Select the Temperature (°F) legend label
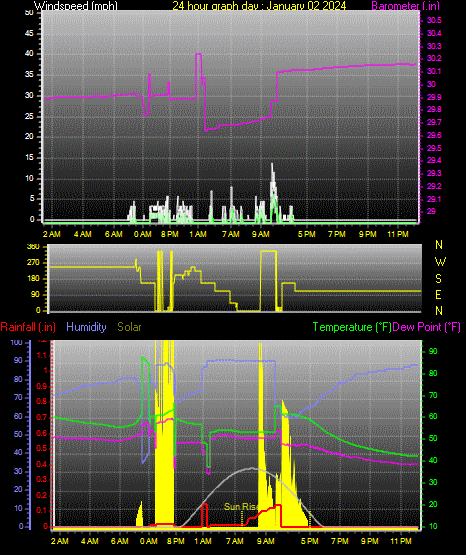This screenshot has height=555, width=466. tap(352, 327)
